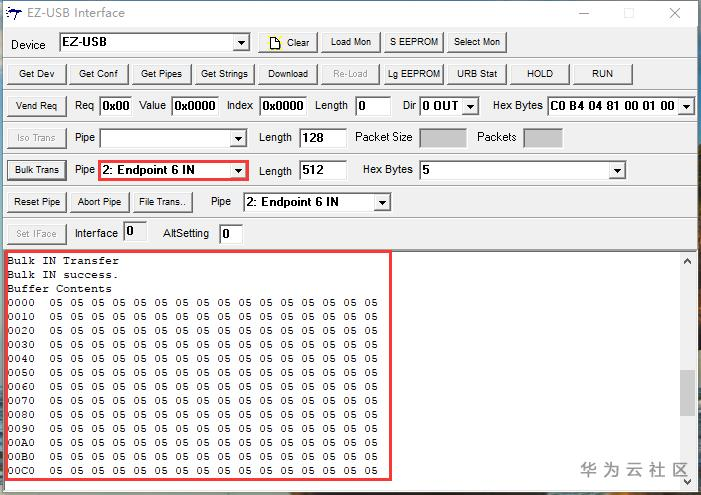701x495 pixels.
Task: Click the buffer row address 00C0
Action: point(21,470)
